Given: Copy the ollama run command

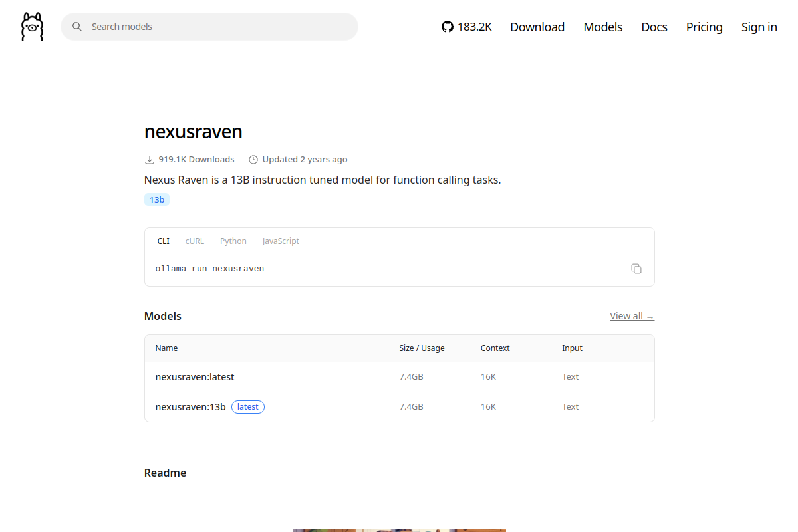Looking at the screenshot, I should [x=636, y=269].
